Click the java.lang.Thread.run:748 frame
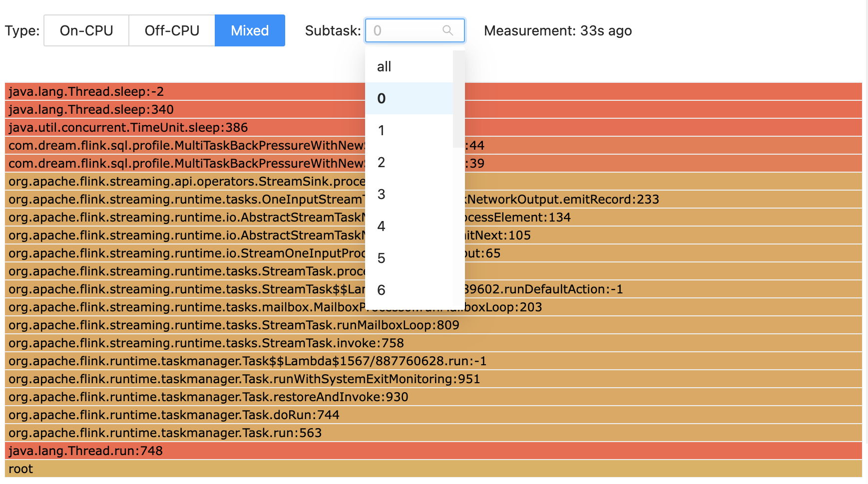The image size is (868, 484). [x=434, y=451]
